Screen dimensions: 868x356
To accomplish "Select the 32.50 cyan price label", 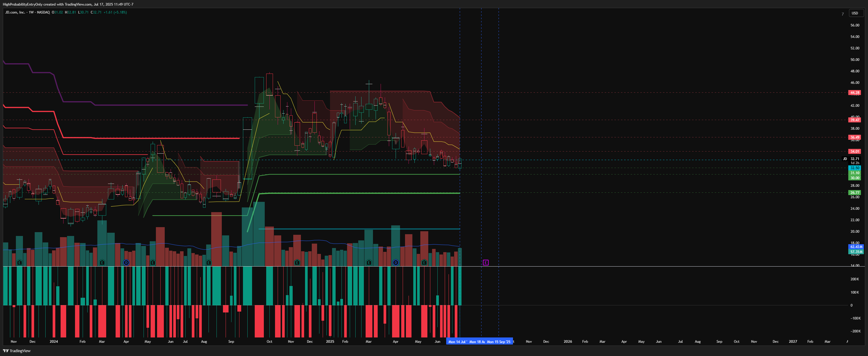I will point(854,168).
